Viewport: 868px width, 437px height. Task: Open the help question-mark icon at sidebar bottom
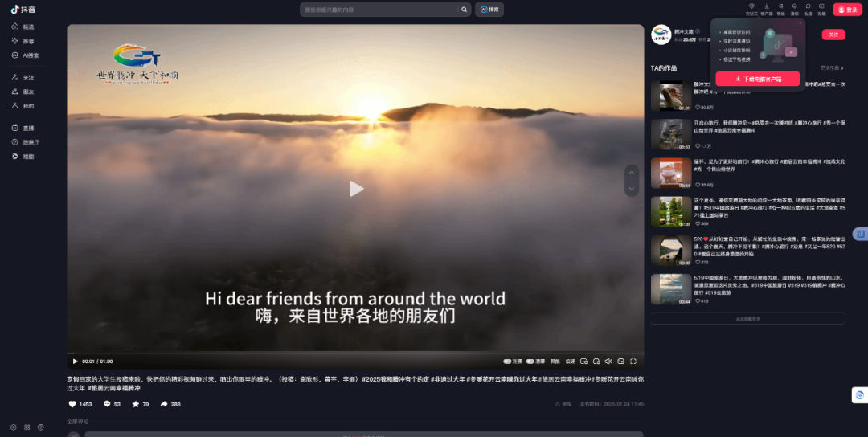coord(40,427)
